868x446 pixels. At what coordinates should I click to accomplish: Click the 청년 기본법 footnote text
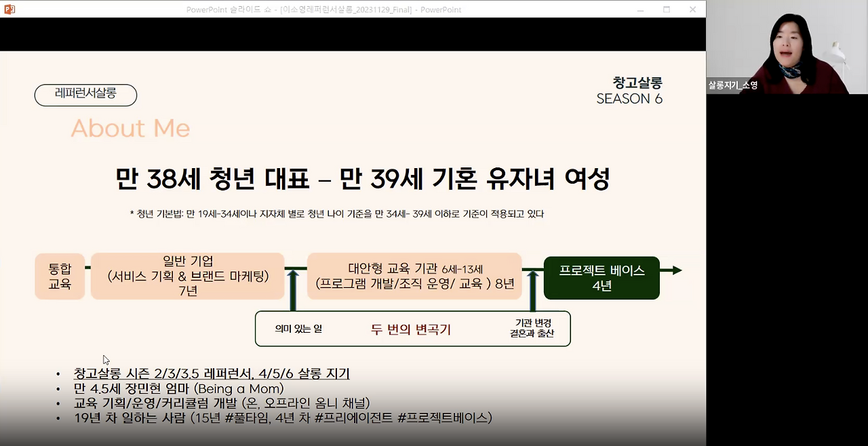click(x=362, y=212)
